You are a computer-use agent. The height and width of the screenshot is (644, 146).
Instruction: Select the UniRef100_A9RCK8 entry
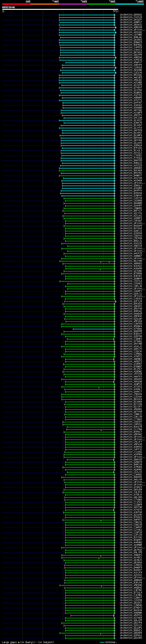tap(131, 27)
